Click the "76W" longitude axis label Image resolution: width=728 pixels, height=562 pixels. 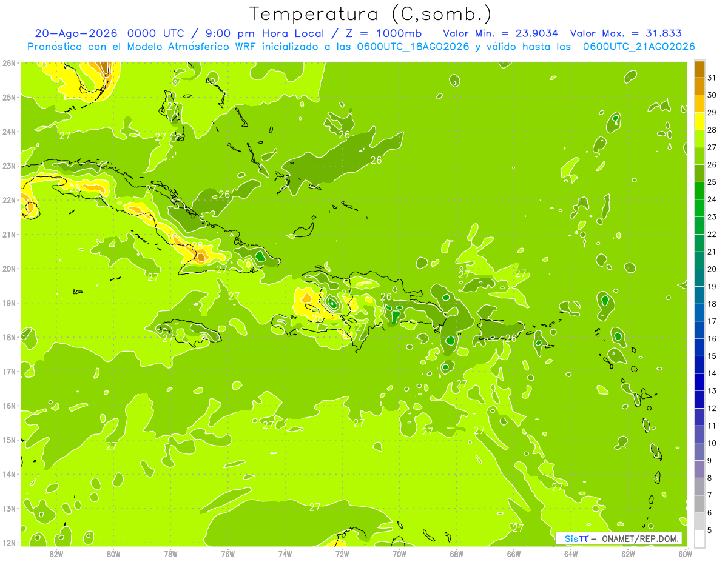(x=228, y=554)
